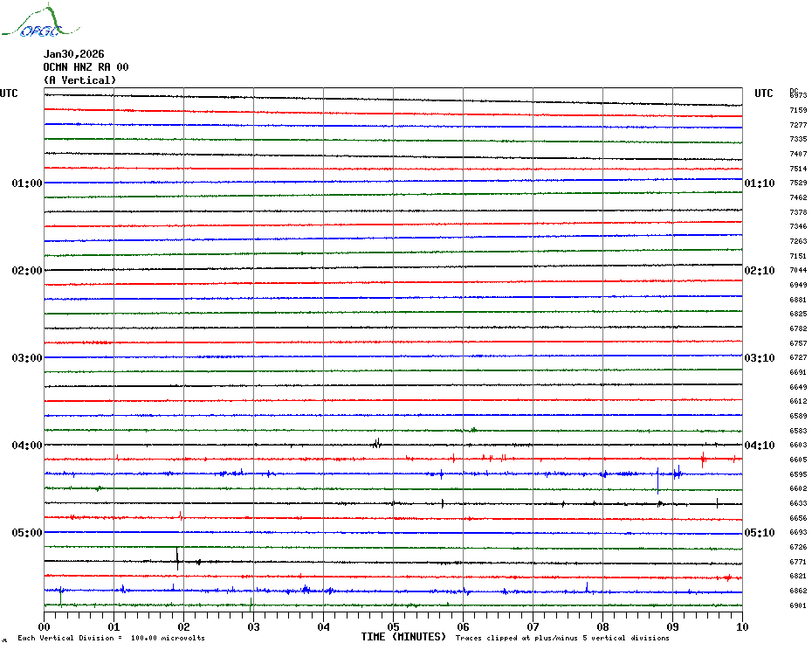
Task: Click the DC offset value 6901
Action: pyautogui.click(x=798, y=605)
